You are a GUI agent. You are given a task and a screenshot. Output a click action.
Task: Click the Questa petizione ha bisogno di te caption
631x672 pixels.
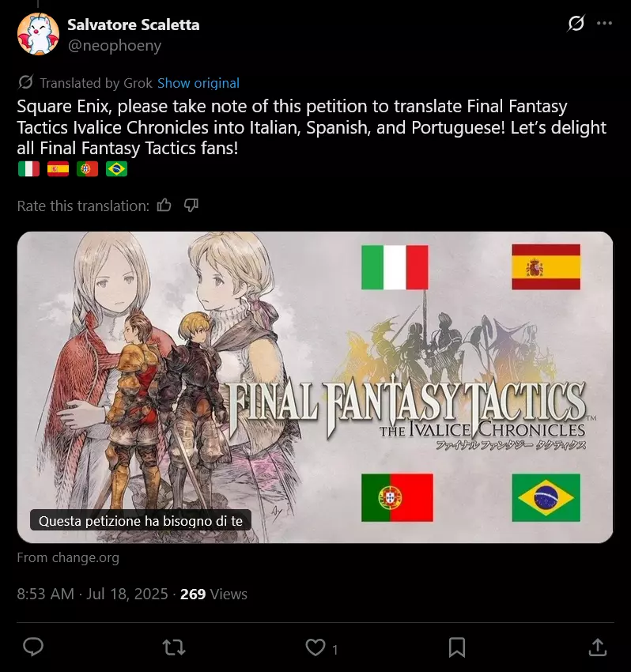141,521
